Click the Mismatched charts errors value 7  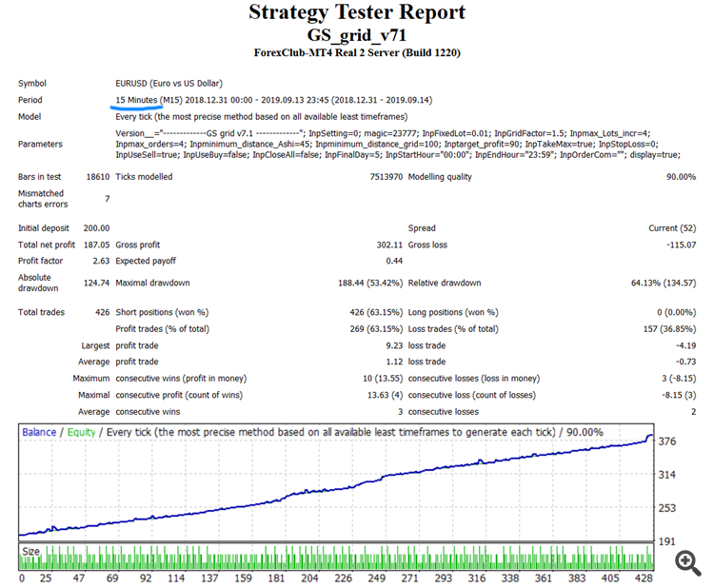point(108,199)
